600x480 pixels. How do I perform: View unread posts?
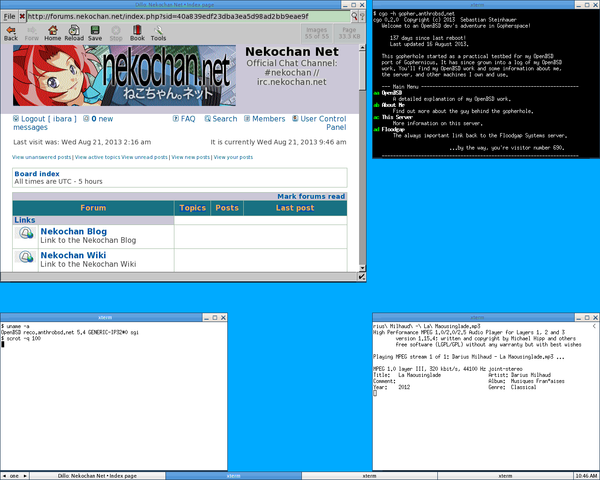[x=144, y=157]
